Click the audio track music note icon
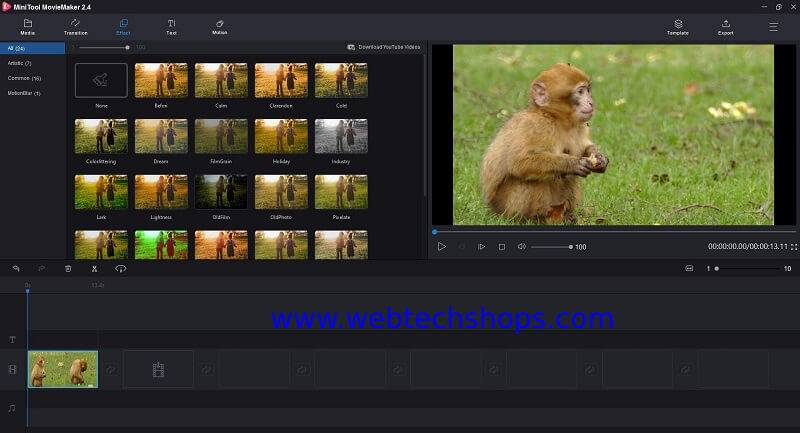The width and height of the screenshot is (800, 433). click(12, 408)
